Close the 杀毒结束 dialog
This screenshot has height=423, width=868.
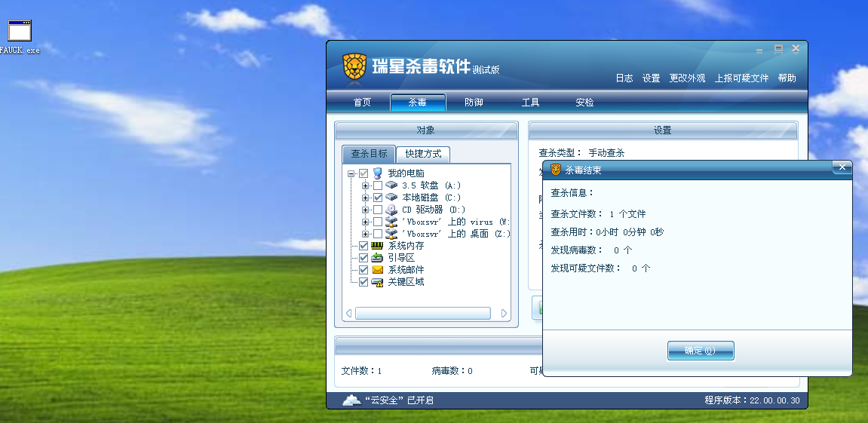[x=842, y=167]
